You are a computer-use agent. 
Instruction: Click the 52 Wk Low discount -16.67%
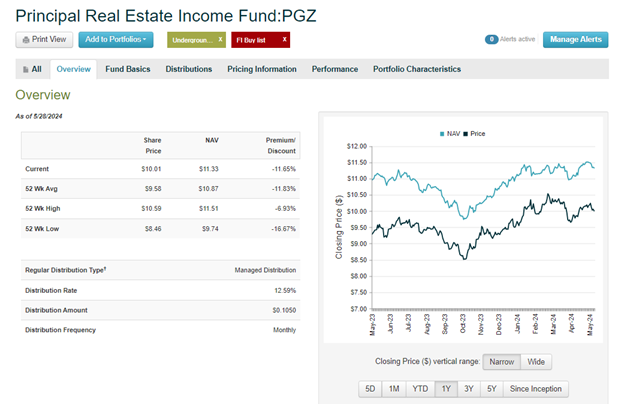coord(284,229)
